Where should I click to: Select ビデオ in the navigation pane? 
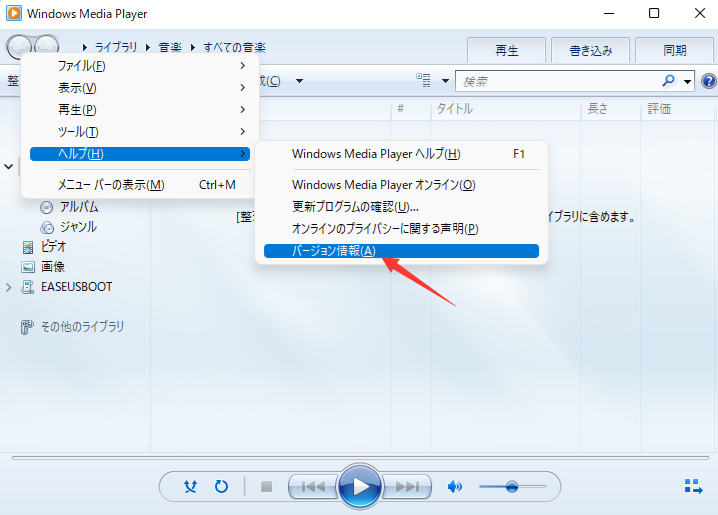coord(54,247)
